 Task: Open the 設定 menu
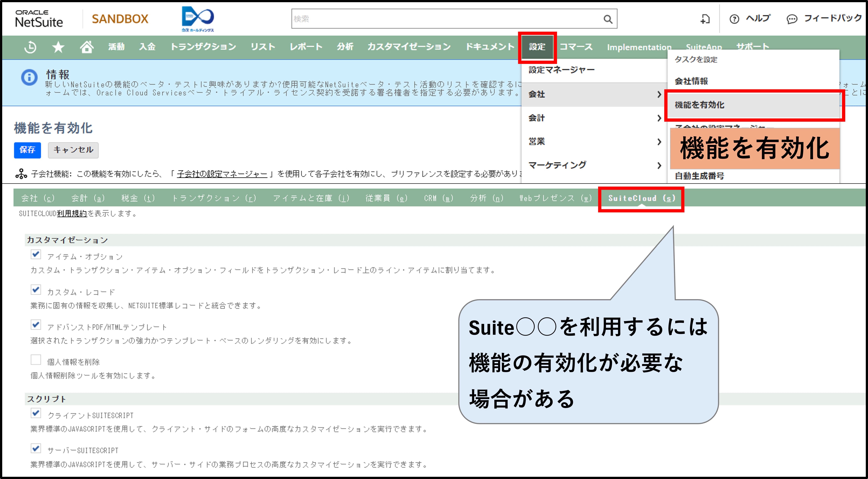click(537, 47)
